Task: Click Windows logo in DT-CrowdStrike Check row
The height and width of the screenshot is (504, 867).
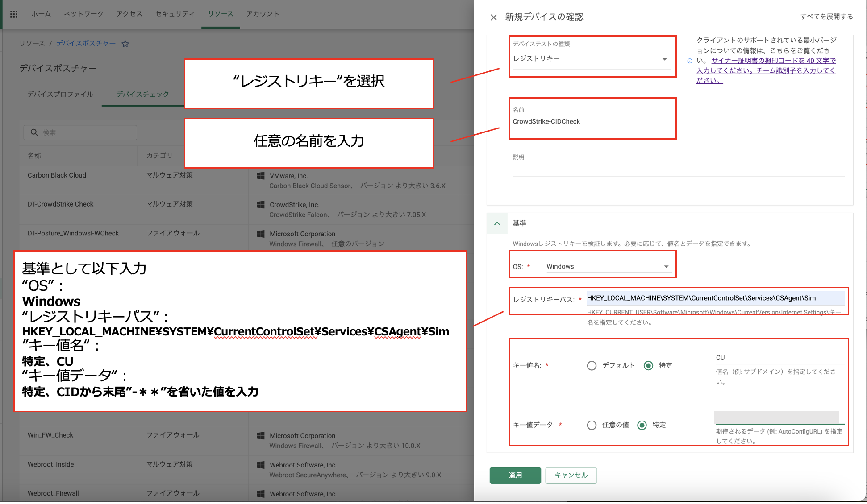Action: tap(261, 205)
